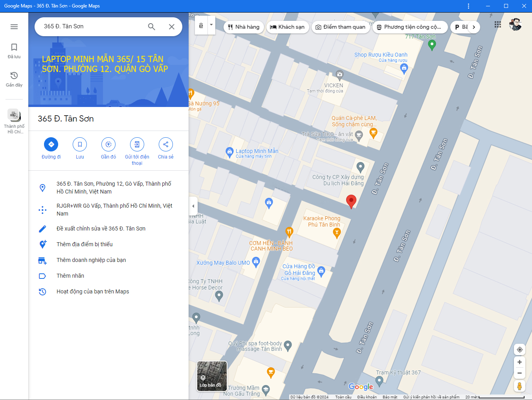Image resolution: width=532 pixels, height=400 pixels.
Task: Click the address 365 Đ. Tân Sơn, Phường 12 row
Action: [108, 188]
